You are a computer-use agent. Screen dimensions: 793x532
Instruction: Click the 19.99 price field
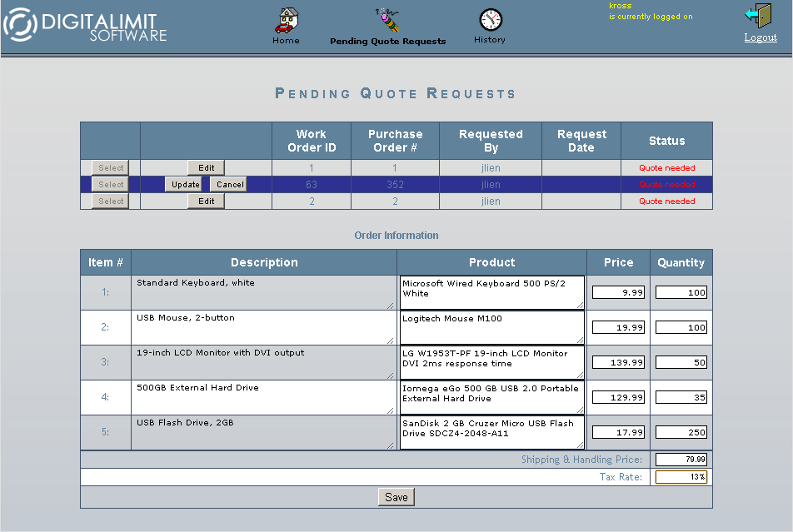click(619, 327)
